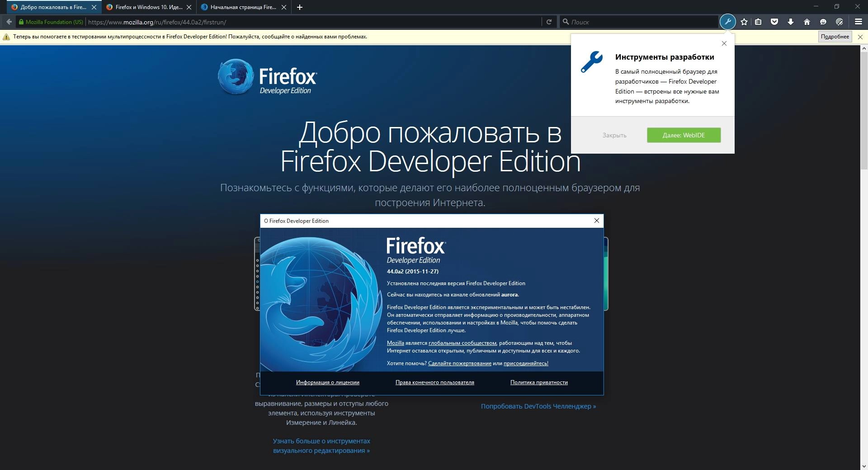Focus the URL address field

tap(313, 22)
